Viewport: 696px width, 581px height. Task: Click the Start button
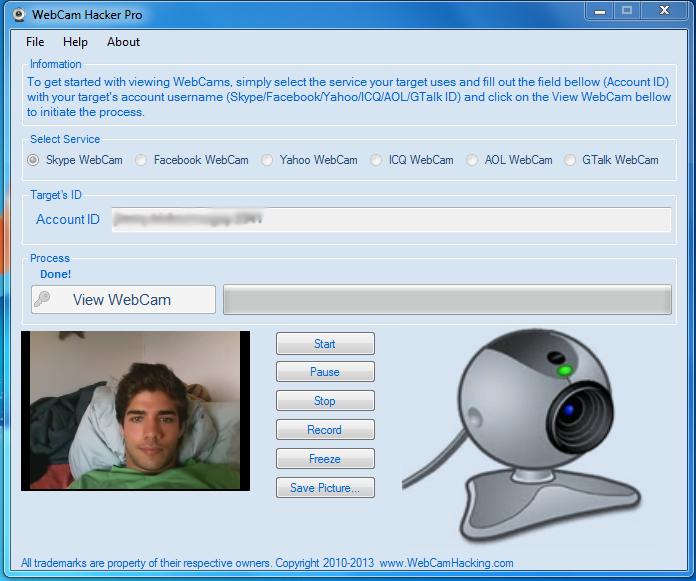[325, 344]
